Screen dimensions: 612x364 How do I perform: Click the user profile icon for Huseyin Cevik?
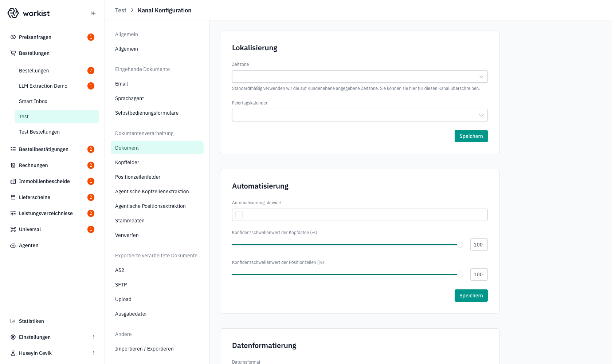(13, 353)
